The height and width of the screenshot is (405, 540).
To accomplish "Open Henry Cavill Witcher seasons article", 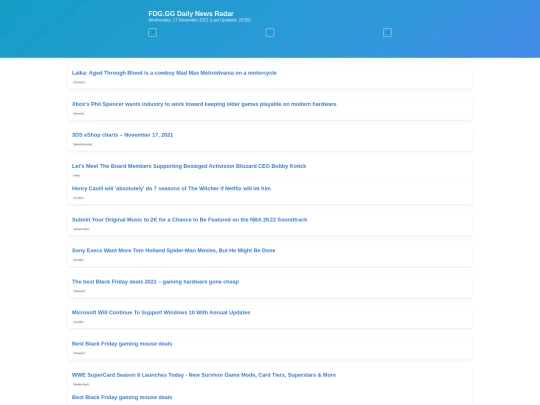I will pyautogui.click(x=171, y=188).
